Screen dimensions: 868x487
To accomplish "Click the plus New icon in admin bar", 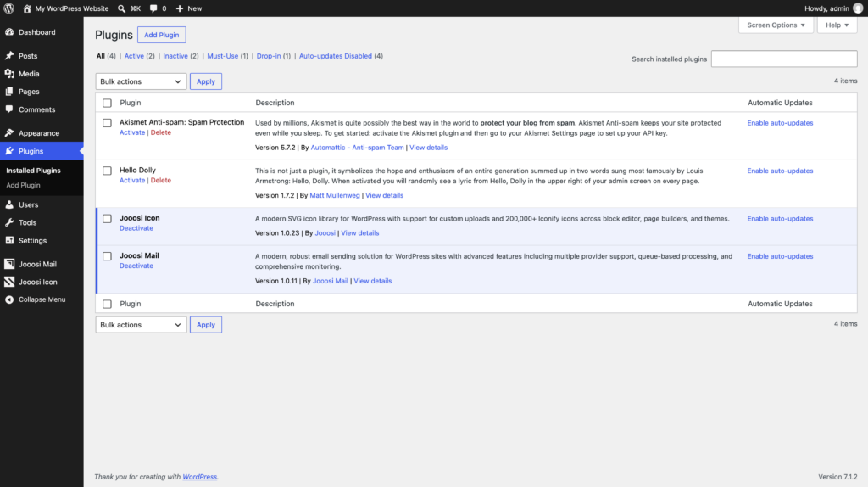I will pos(180,8).
